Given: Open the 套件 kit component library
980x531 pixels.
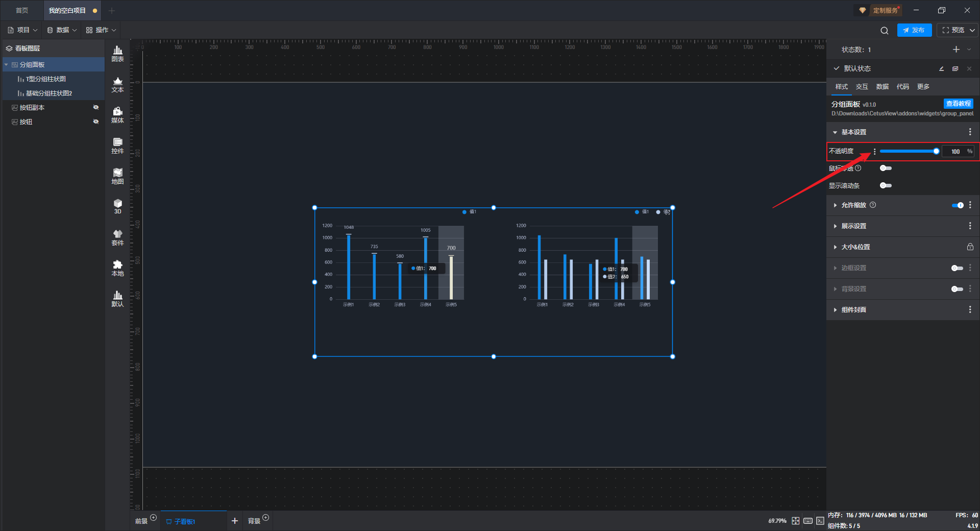Looking at the screenshot, I should click(117, 237).
